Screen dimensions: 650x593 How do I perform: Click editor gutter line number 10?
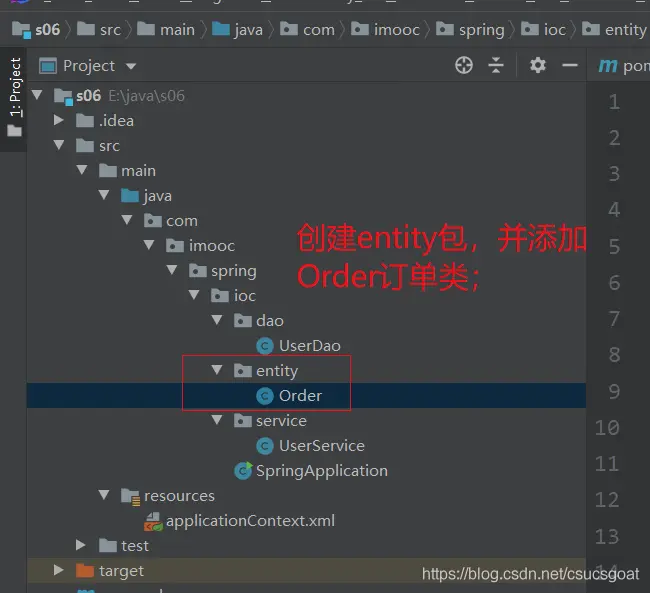[x=607, y=428]
